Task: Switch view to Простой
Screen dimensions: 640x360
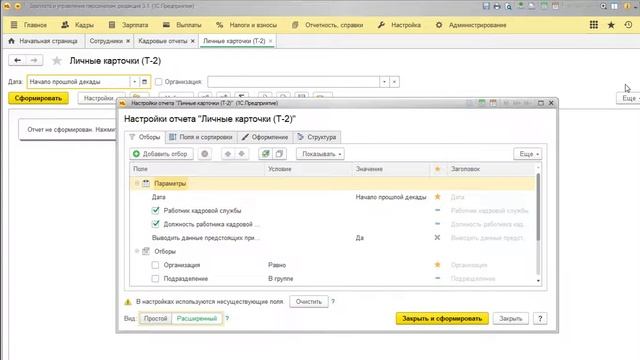Action: [156, 318]
